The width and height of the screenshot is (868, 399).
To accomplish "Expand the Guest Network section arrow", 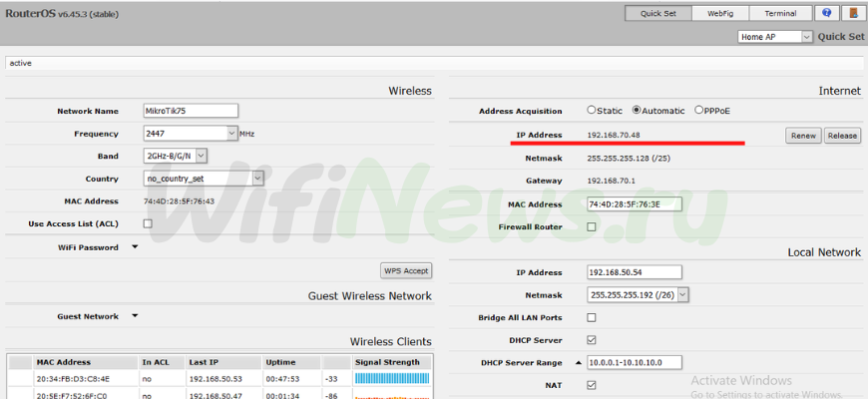I will coord(135,316).
